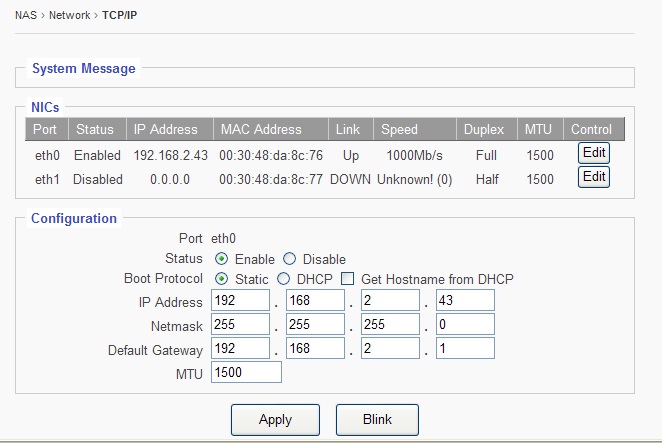Click last octet of IP Address field
Image resolution: width=662 pixels, height=443 pixels.
coord(465,302)
